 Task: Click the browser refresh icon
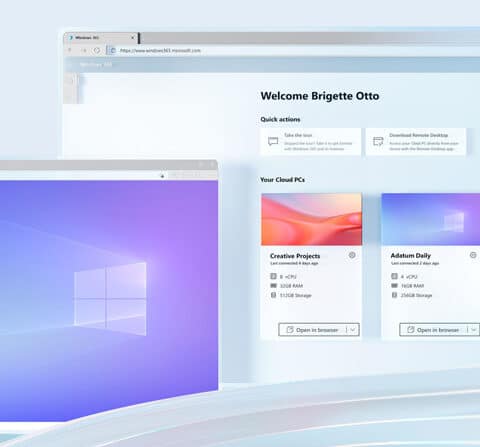(97, 50)
